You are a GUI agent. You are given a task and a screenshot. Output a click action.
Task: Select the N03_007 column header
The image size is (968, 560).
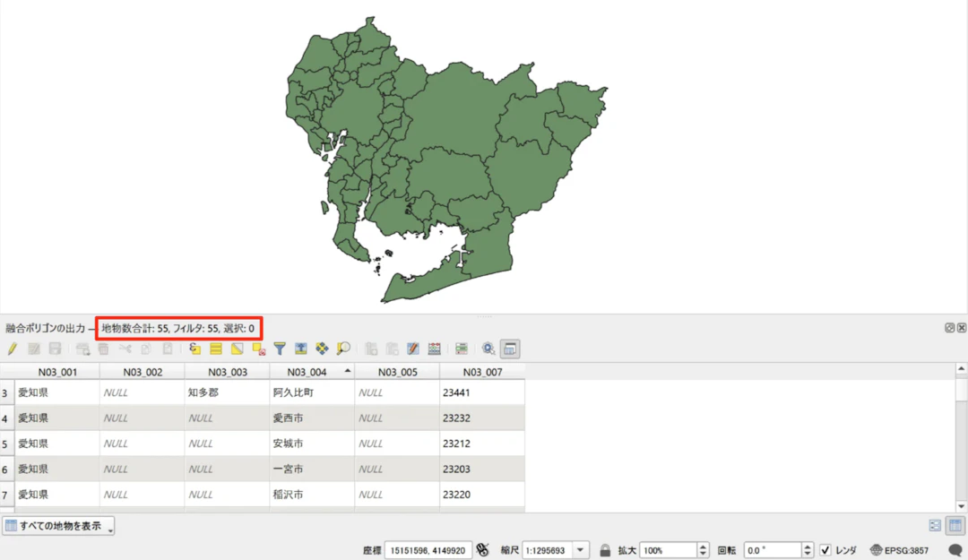click(482, 371)
